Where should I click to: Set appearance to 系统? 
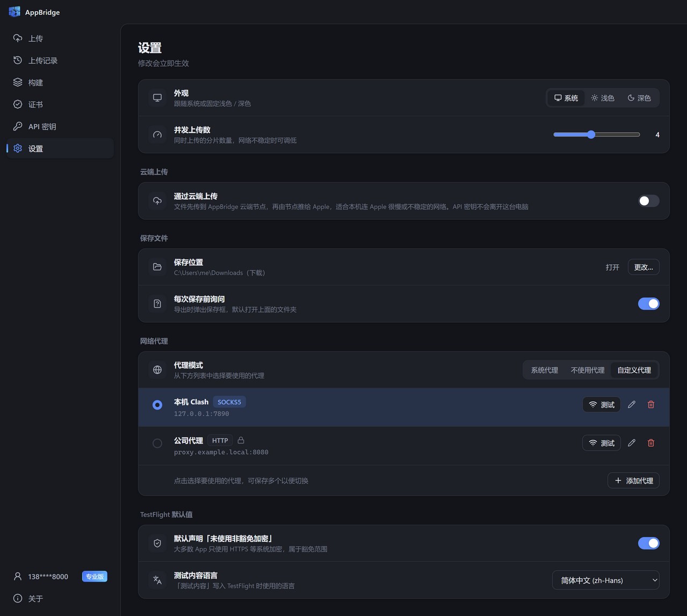tap(566, 98)
